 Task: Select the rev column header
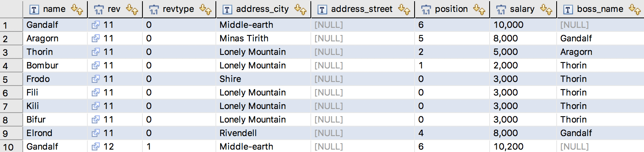115,9
